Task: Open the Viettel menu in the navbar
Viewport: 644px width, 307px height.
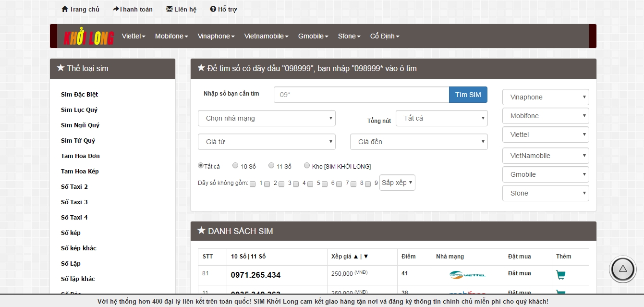Action: click(134, 36)
